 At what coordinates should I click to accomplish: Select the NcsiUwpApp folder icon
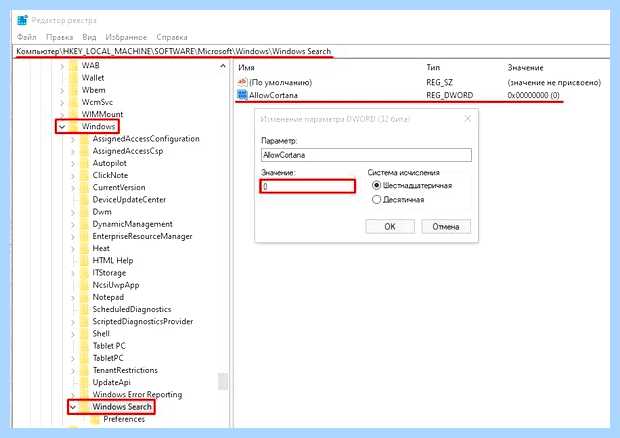point(85,285)
